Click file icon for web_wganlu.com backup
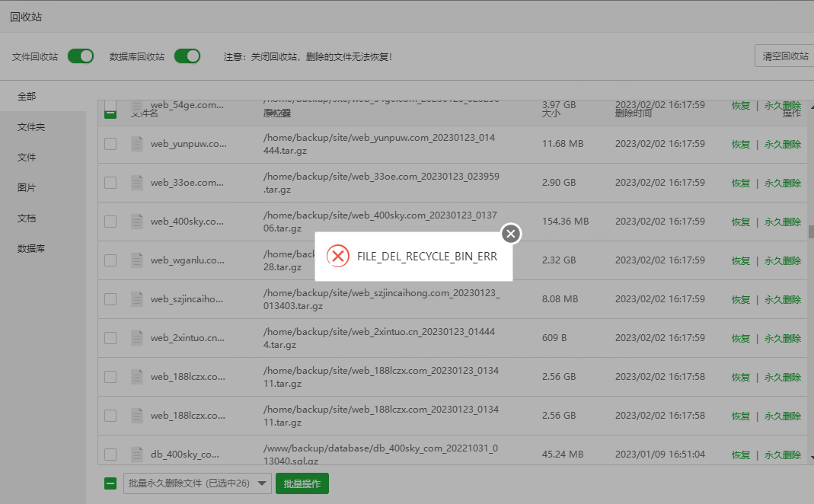 137,260
